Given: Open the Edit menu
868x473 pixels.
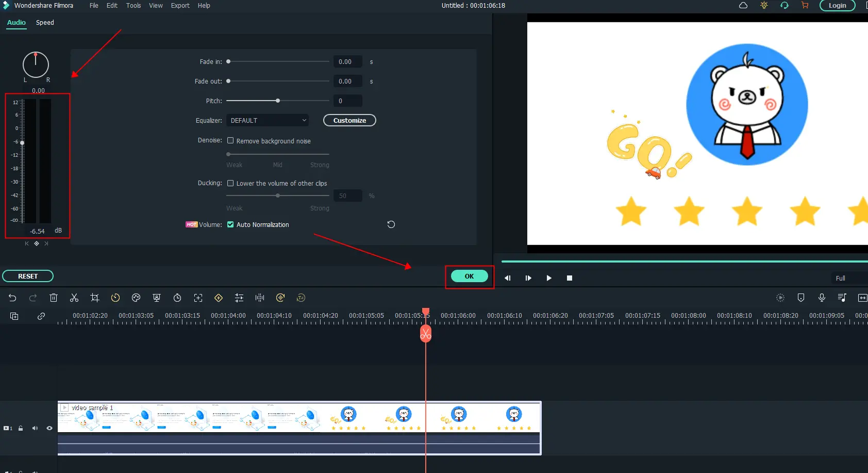Looking at the screenshot, I should 112,5.
